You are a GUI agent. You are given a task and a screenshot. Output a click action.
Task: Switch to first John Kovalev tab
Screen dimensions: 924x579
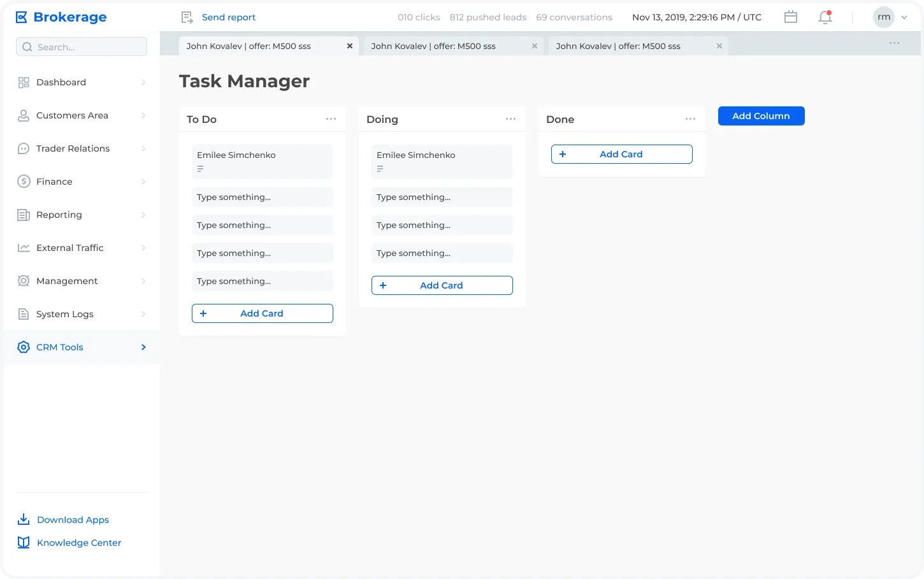269,46
